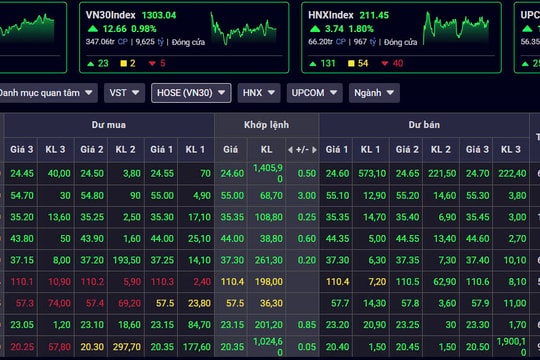
Task: Sort by the Khớp lệnh Giá column
Action: [230, 150]
